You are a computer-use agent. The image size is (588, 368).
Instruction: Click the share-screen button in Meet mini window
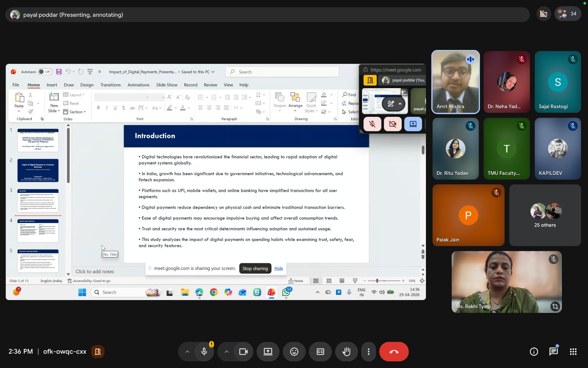coord(413,124)
